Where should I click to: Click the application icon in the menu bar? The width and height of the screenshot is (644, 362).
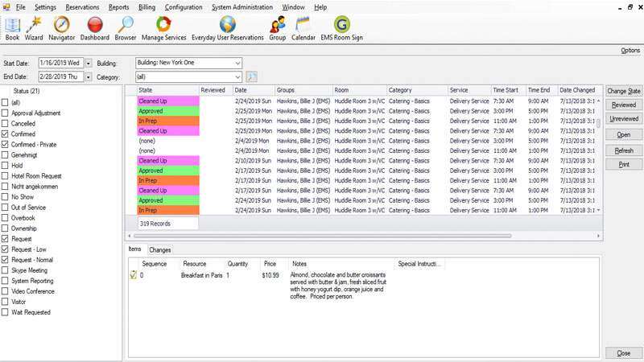click(6, 7)
